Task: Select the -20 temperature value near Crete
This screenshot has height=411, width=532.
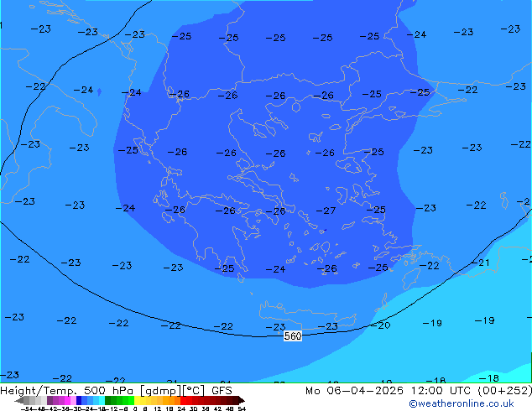Action: (381, 325)
